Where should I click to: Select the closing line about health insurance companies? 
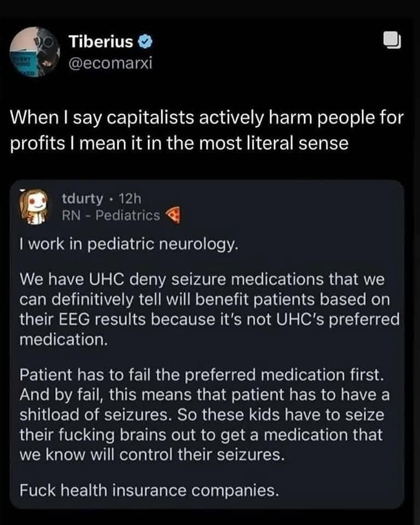[x=149, y=490]
